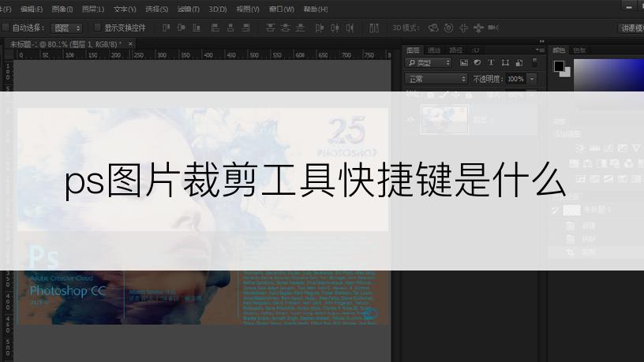Select 3D mode pan object icon

click(x=464, y=28)
